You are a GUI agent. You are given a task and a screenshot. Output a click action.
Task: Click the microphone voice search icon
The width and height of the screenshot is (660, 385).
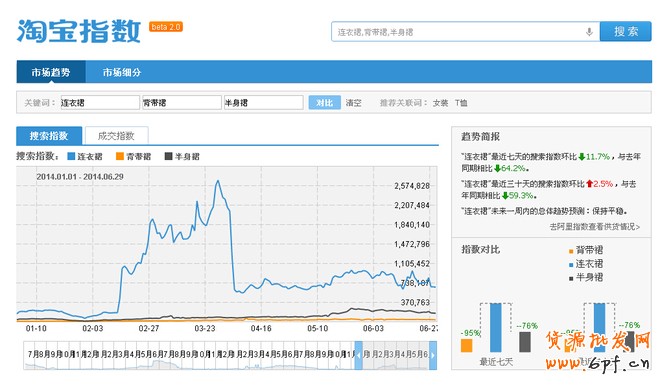589,32
